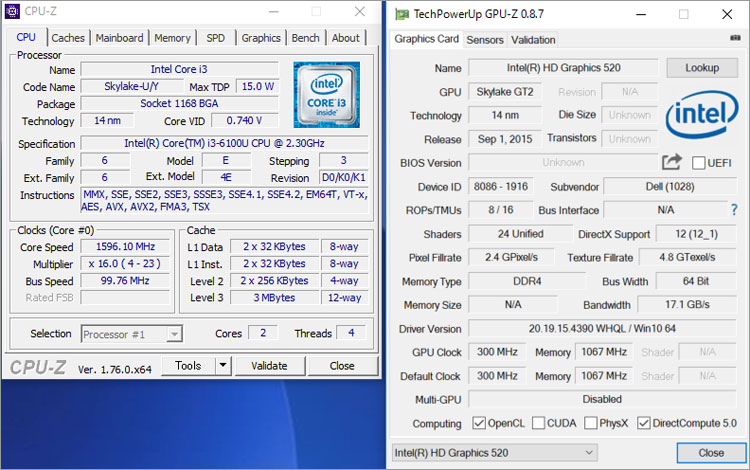Click the Specification field i3-6100U
This screenshot has width=750, height=470.
pos(224,143)
